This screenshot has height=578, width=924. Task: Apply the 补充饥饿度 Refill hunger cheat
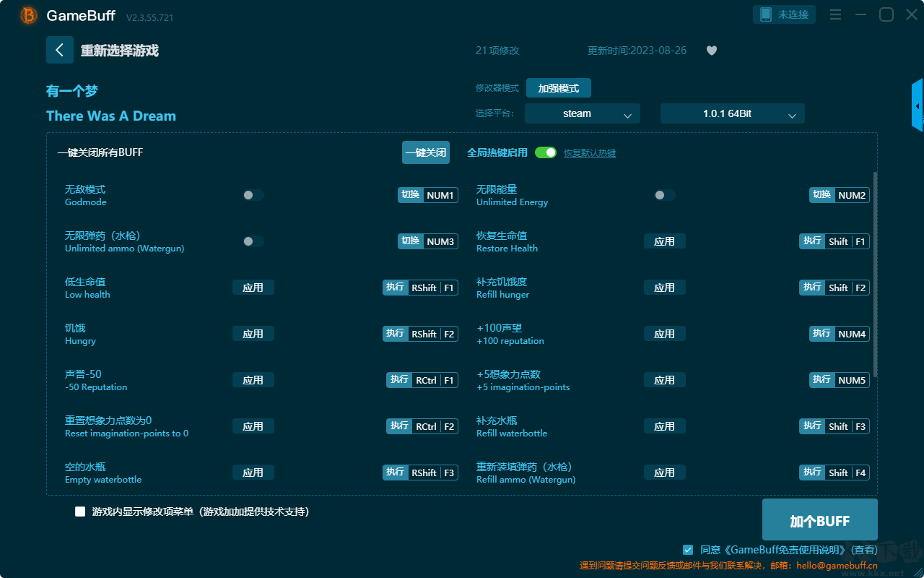(665, 288)
